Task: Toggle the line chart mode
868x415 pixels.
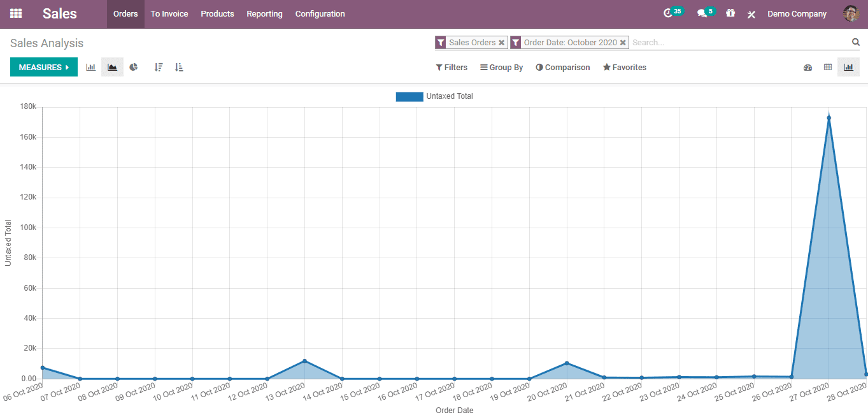Action: [x=112, y=67]
